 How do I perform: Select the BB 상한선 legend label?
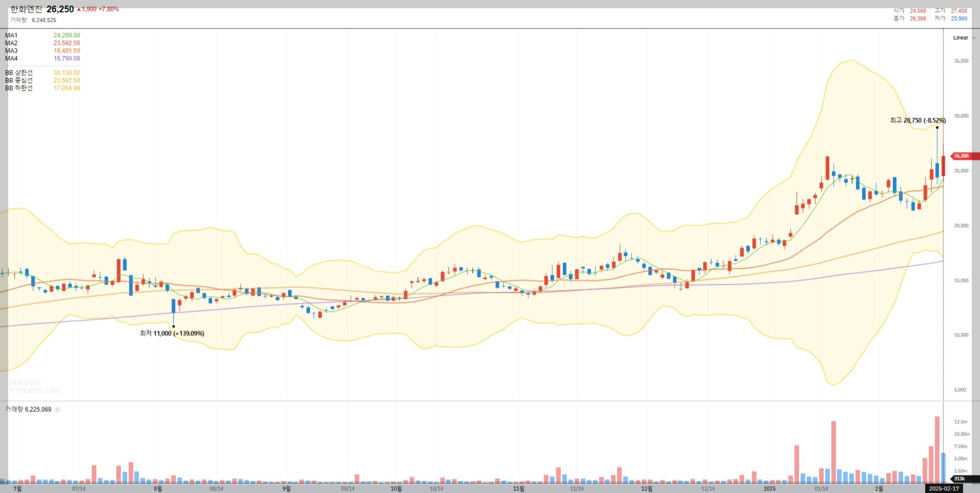pos(19,73)
